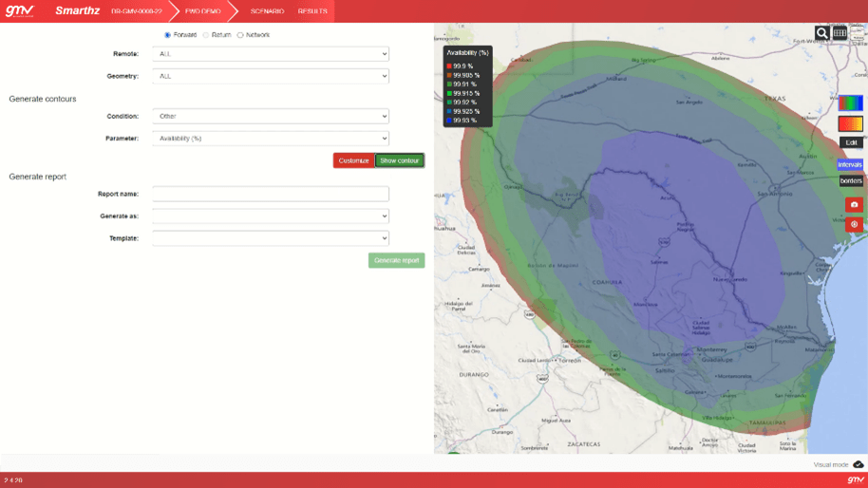The width and height of the screenshot is (868, 488).
Task: Click the San Antonio label on map
Action: click(x=774, y=194)
